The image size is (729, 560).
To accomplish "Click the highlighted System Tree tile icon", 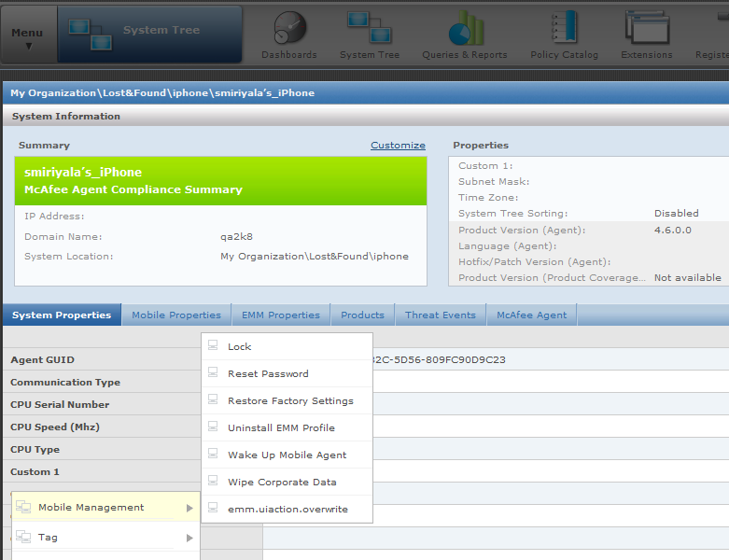I will pos(91,35).
